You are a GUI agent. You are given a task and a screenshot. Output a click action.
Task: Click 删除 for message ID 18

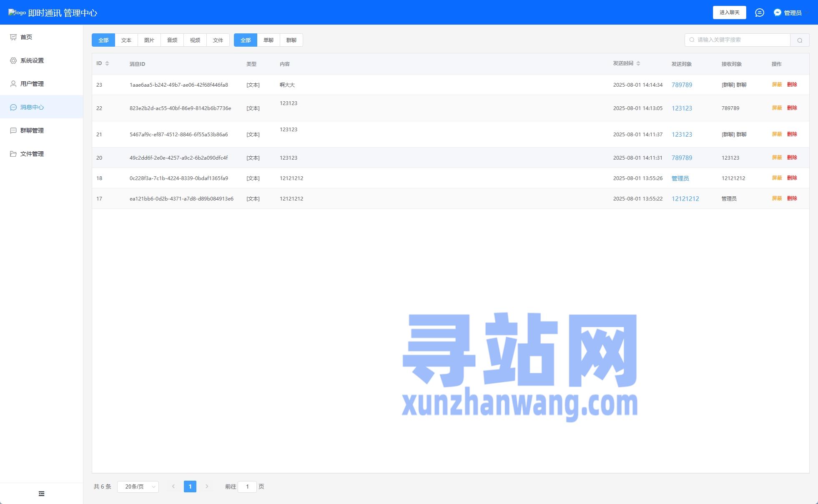(x=792, y=178)
